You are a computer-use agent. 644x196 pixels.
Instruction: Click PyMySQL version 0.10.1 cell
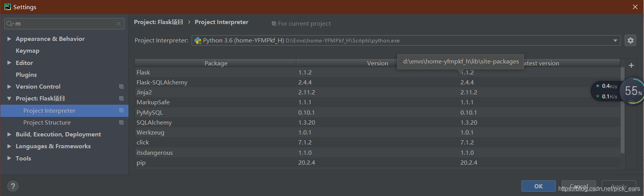306,113
